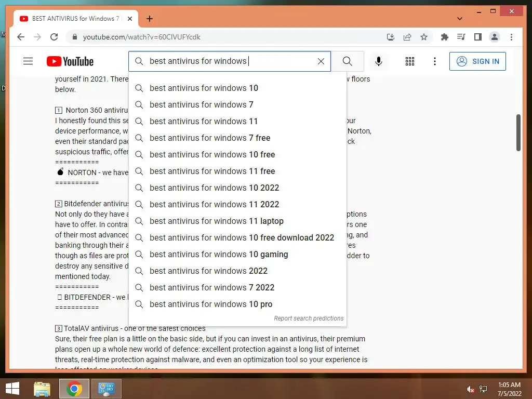Screen dimensions: 532x399
Task: Close the BEST ANTIVIRUS tab
Action: pyautogui.click(x=129, y=19)
